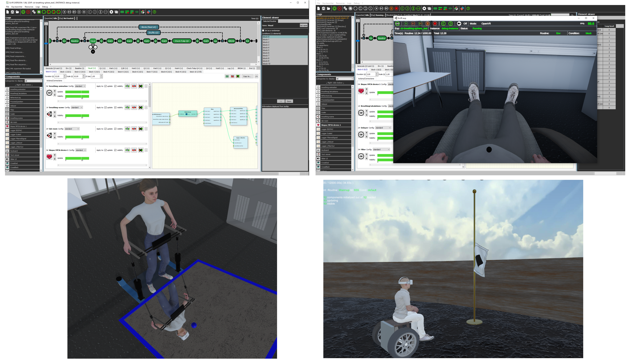Uncheck update for breathing-animation component
The image size is (644, 362).
(x=105, y=86)
